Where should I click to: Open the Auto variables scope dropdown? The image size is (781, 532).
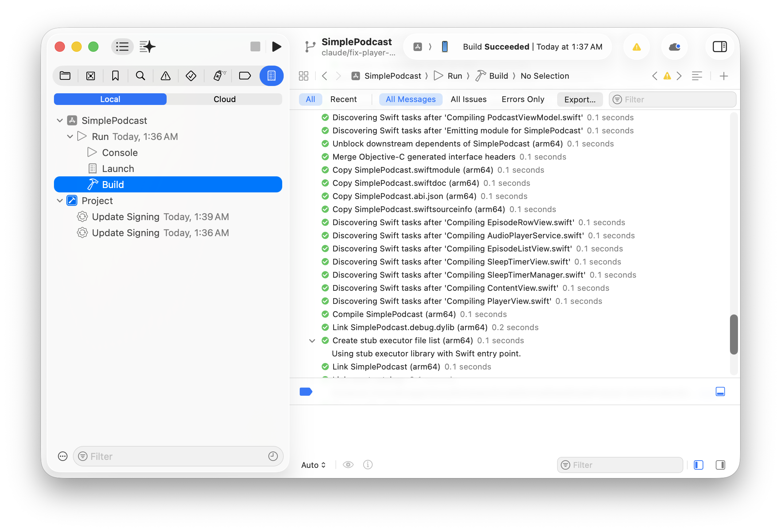[x=313, y=465]
